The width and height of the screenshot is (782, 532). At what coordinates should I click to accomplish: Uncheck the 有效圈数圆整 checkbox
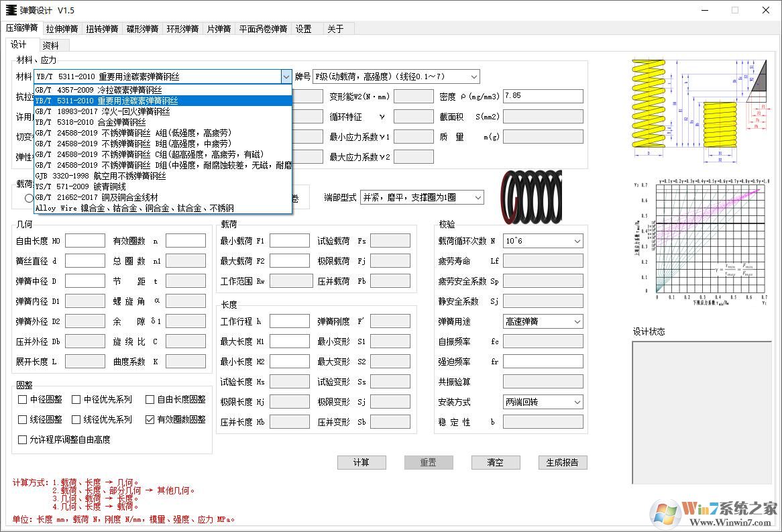(x=150, y=419)
